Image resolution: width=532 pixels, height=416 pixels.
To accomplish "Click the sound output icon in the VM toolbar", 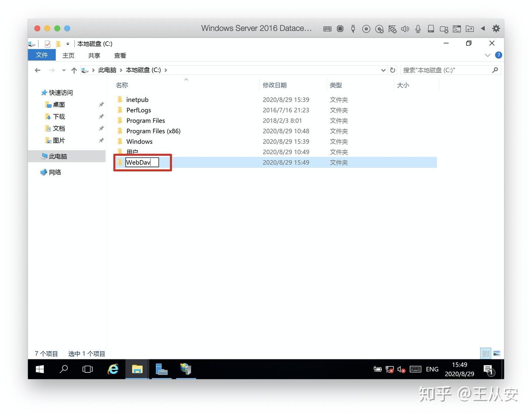I will (x=405, y=28).
